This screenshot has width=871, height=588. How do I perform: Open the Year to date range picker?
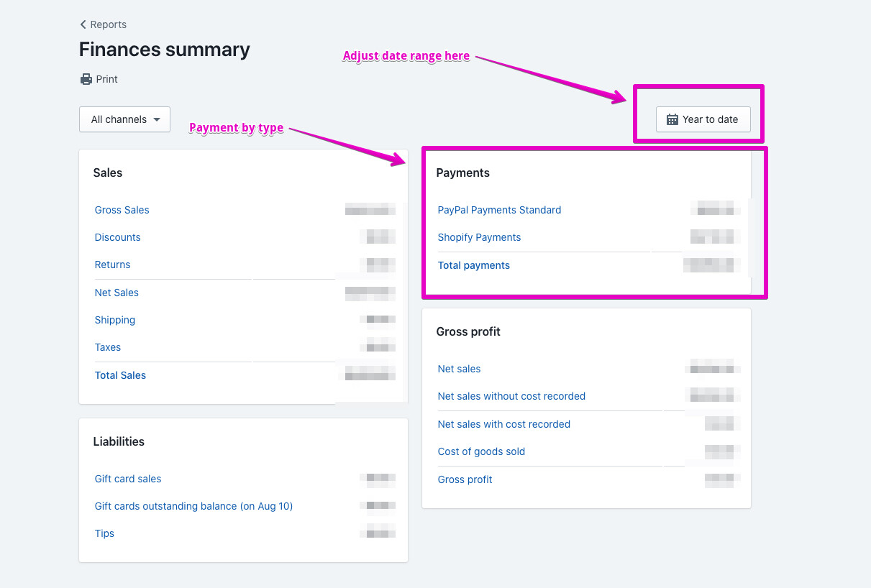(703, 119)
